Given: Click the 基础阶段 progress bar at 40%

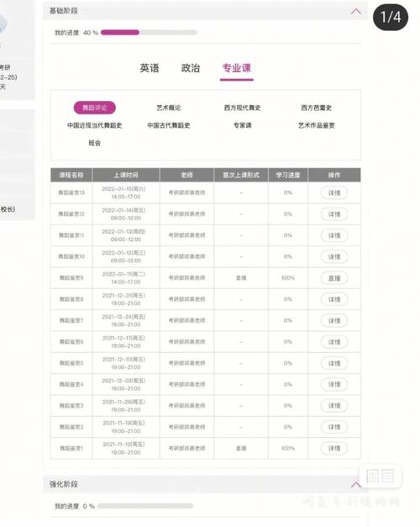Looking at the screenshot, I should pyautogui.click(x=149, y=33).
